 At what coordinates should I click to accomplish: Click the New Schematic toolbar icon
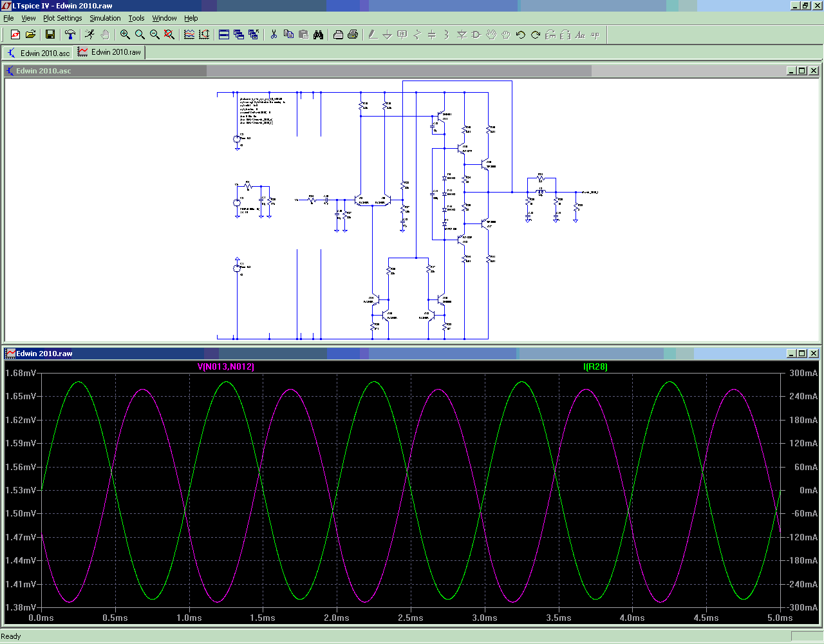[15, 35]
